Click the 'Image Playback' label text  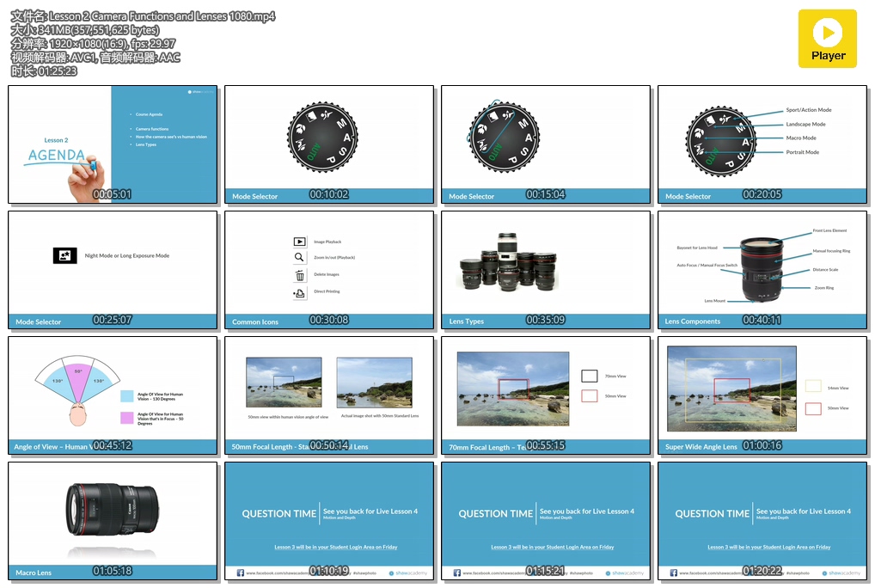327,242
